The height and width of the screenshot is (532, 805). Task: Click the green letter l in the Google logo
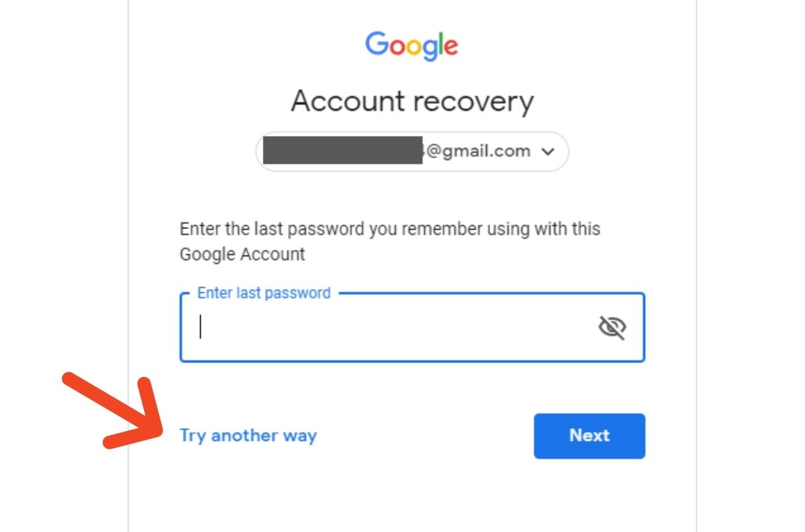point(438,44)
